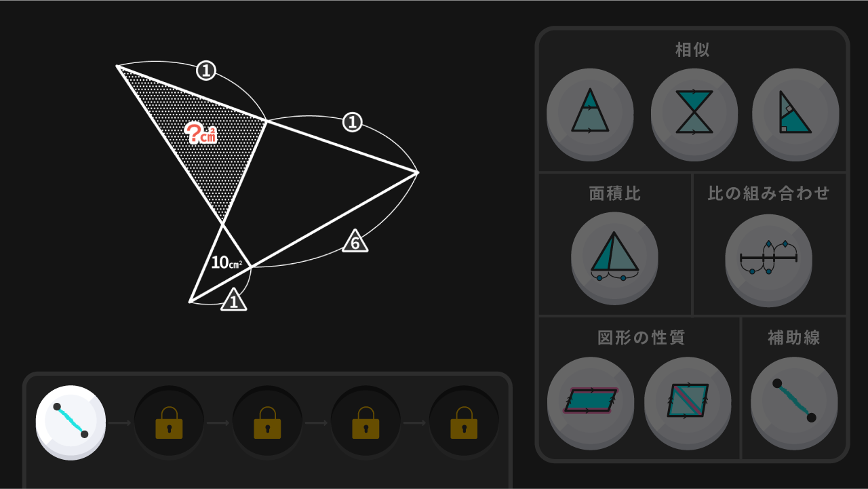Click the fourth locked step slot
Screen dimensions: 868x489
[366, 423]
